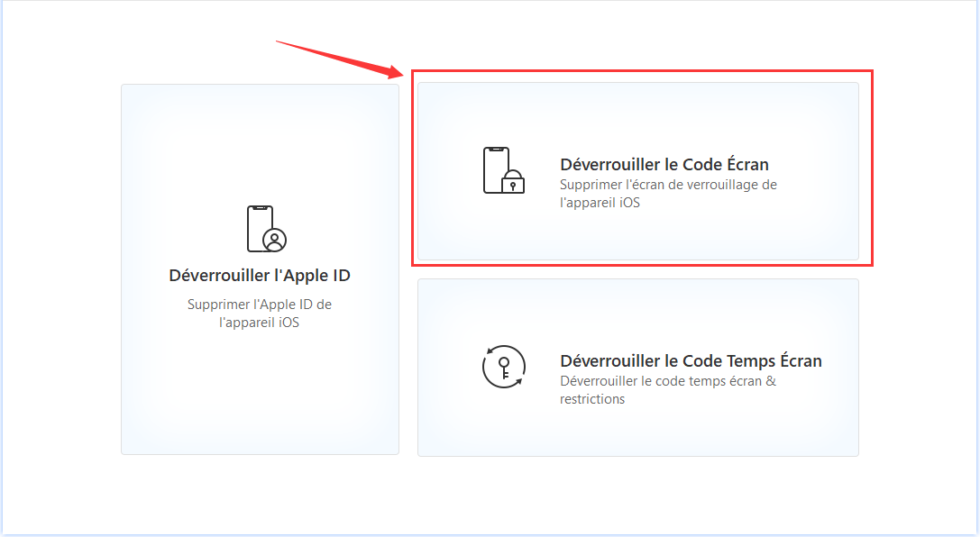Click text 'Supprimer l'Apple ID de l'appareil iOS'
Screen dimensions: 980x537
[x=260, y=314]
